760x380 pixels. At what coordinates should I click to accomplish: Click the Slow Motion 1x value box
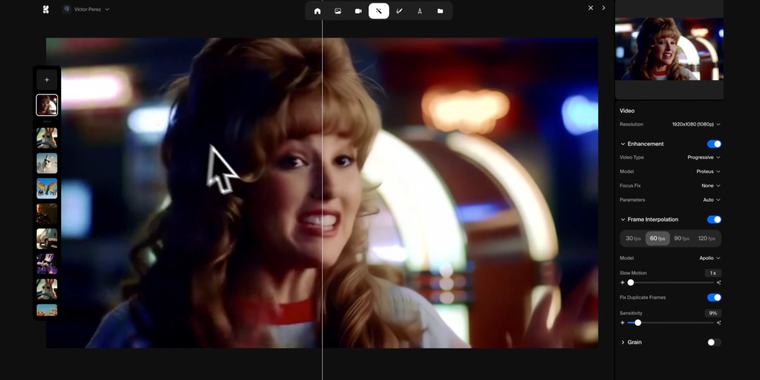tap(713, 273)
